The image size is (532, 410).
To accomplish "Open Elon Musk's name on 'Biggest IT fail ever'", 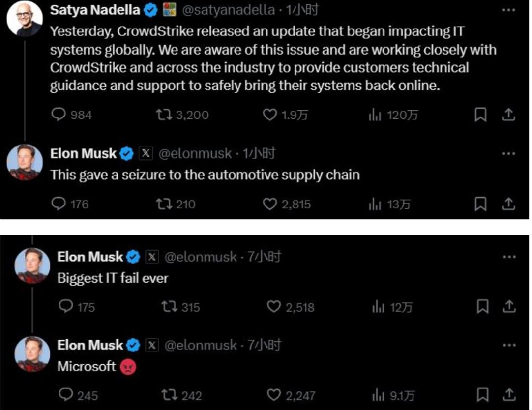I will (90, 257).
